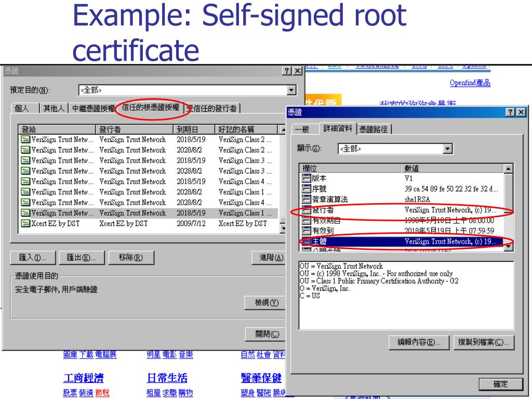The height and width of the screenshot is (399, 532).
Task: Click the 進階(A) button
Action: (270, 258)
